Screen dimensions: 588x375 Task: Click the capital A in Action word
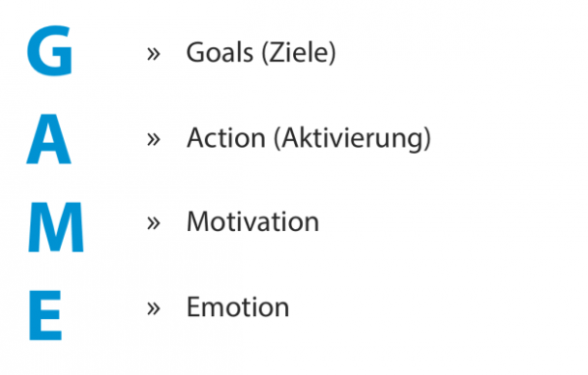point(197,137)
